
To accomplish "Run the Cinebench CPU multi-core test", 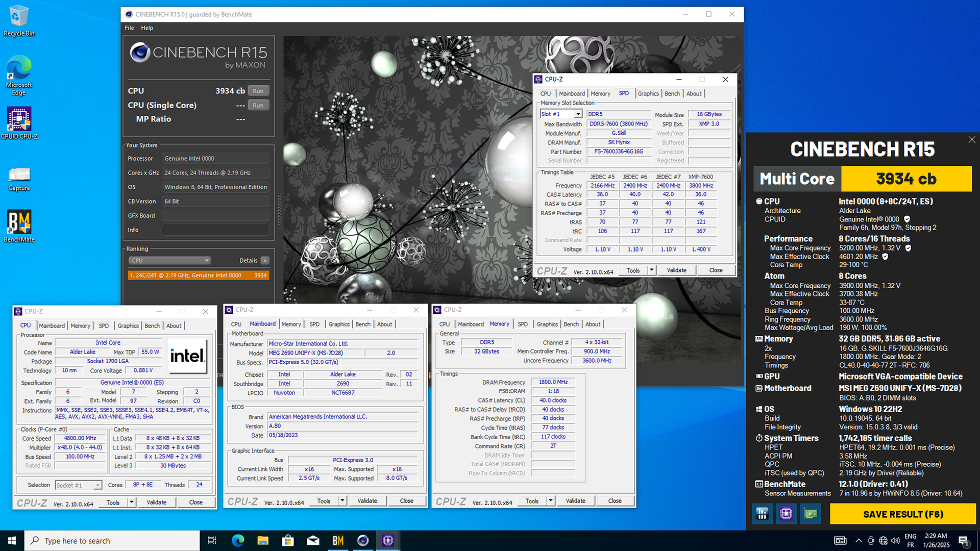I will click(258, 91).
